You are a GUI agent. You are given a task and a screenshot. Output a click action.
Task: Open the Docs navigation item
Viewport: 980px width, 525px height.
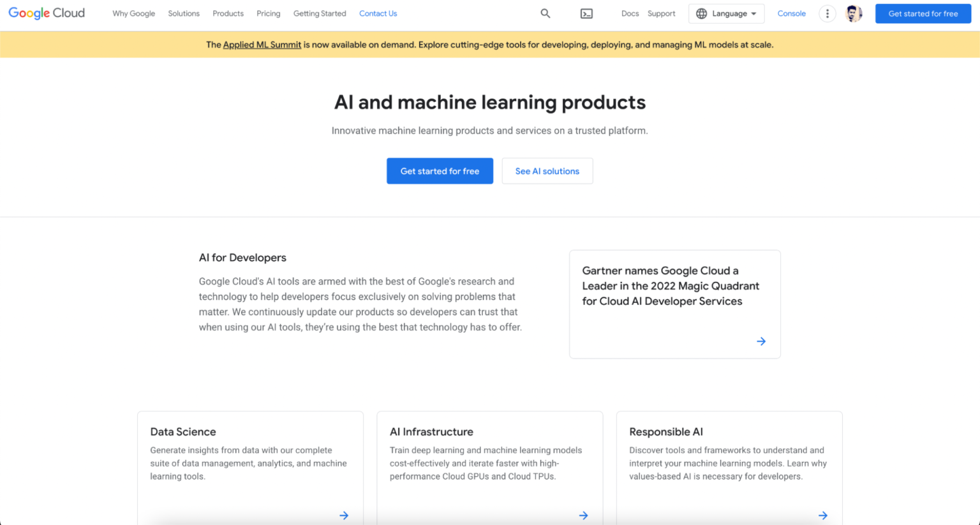pyautogui.click(x=630, y=13)
